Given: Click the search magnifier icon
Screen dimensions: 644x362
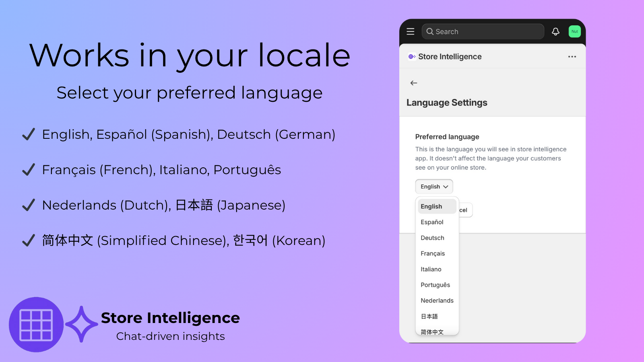Looking at the screenshot, I should 430,31.
